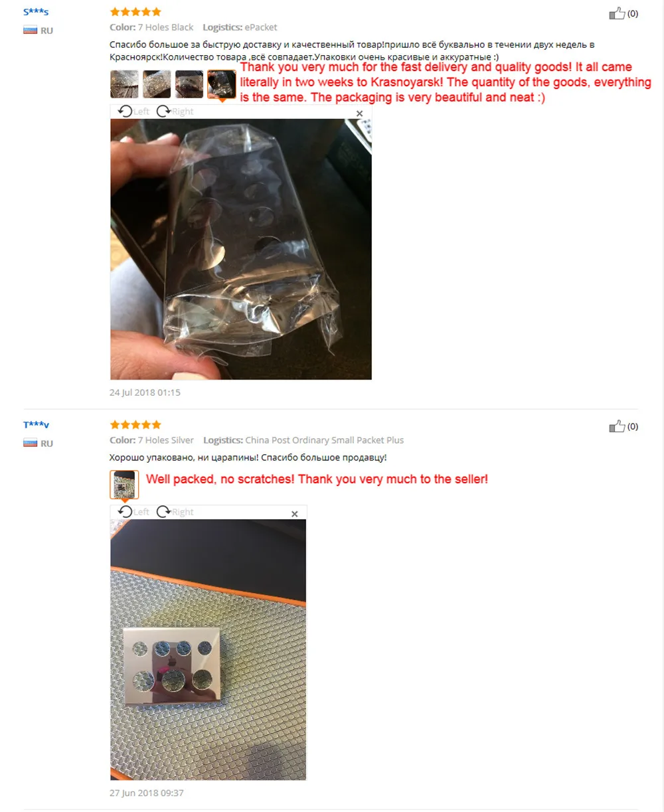Click the large silver 7-hole holder photo
Viewport: 664px width, 812px height.
[208, 650]
